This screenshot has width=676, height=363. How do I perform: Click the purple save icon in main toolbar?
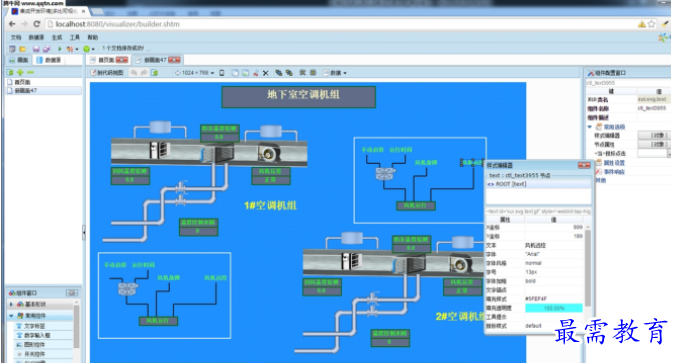pyautogui.click(x=36, y=49)
